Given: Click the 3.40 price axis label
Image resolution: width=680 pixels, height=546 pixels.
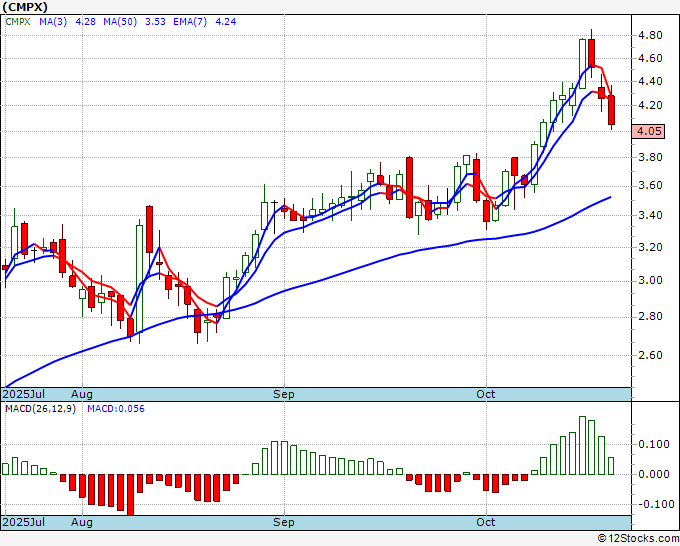Looking at the screenshot, I should point(650,216).
